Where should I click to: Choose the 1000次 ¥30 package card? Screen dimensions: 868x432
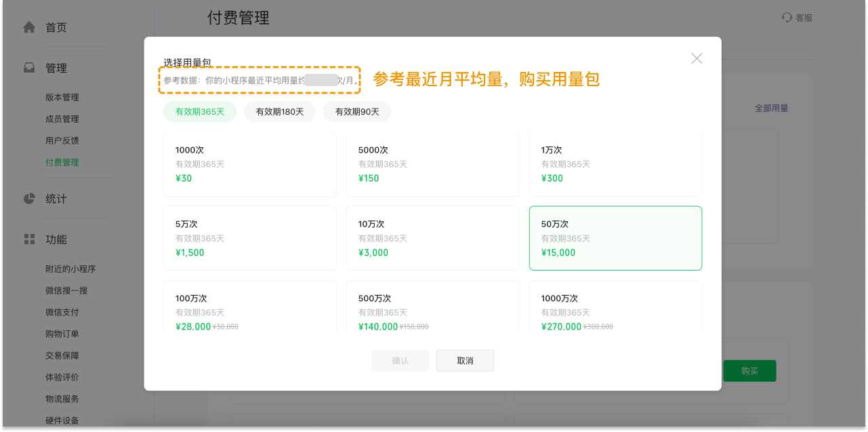(x=249, y=164)
